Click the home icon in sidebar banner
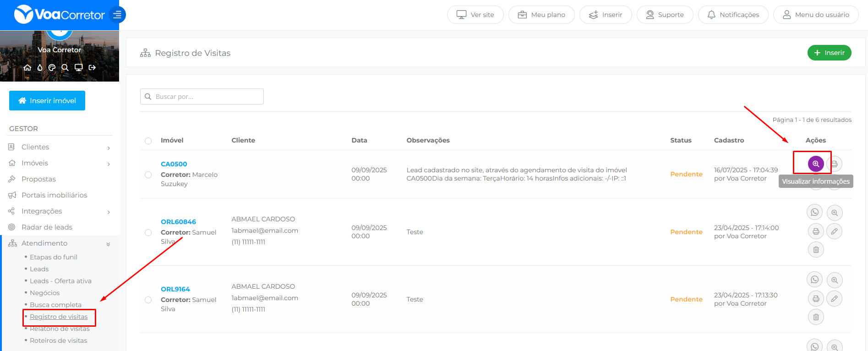 click(27, 67)
